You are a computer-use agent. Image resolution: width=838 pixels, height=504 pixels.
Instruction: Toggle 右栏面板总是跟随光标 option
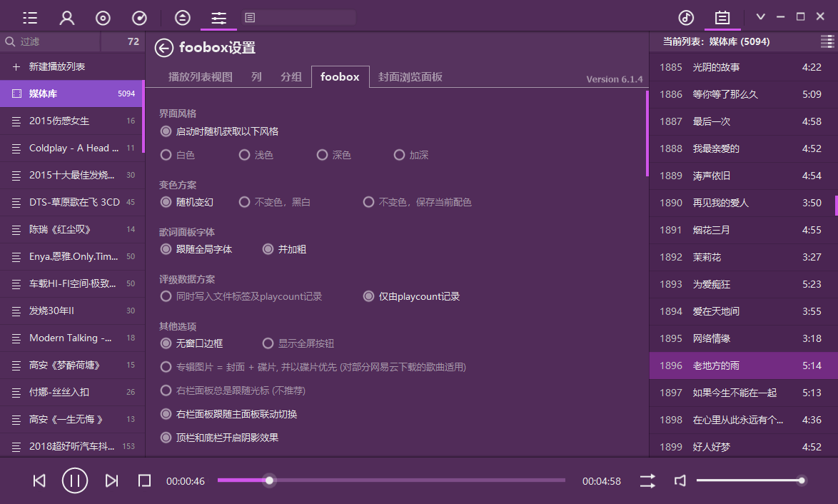coord(166,390)
